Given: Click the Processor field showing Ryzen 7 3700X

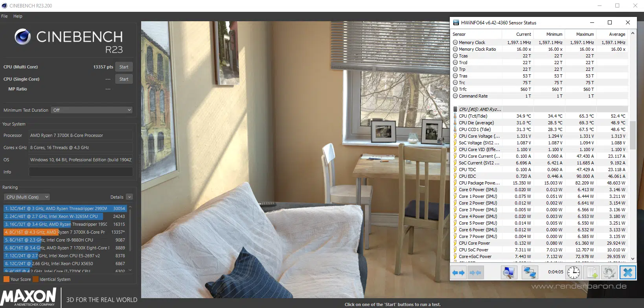Looking at the screenshot, I should [x=81, y=135].
